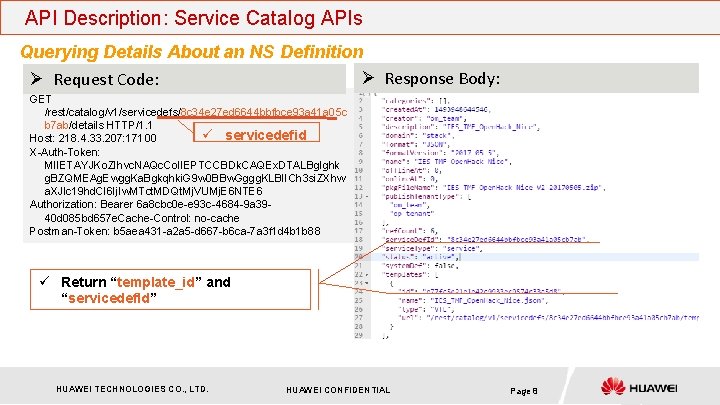Screen dimensions: 720x405
Task: Select the highlighted '"status": "active"' line
Action: coord(420,257)
